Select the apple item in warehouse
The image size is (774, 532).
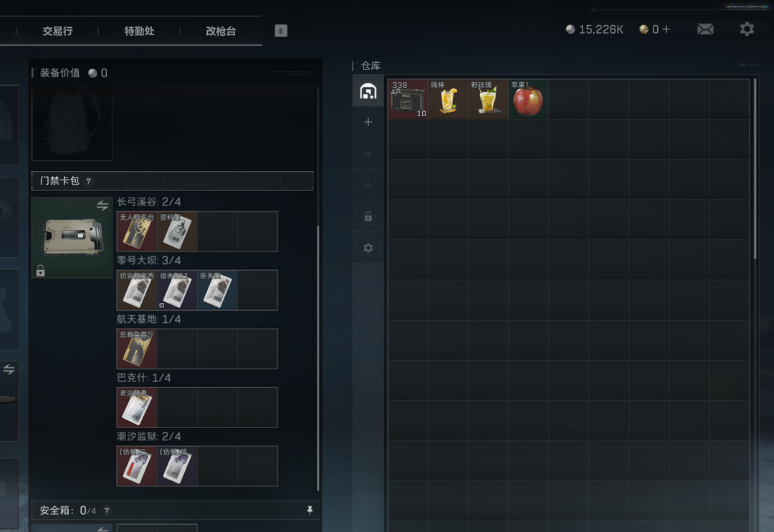(528, 99)
